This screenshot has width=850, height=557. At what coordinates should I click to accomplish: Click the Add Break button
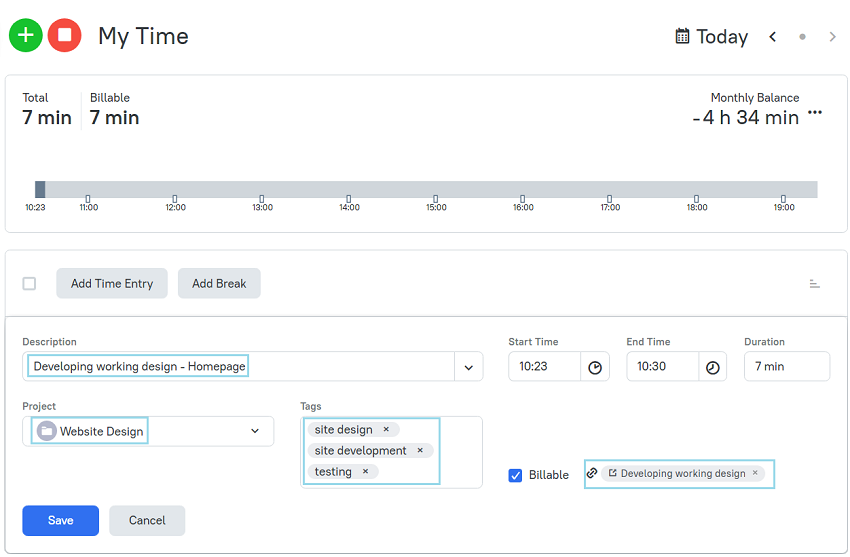click(x=219, y=283)
